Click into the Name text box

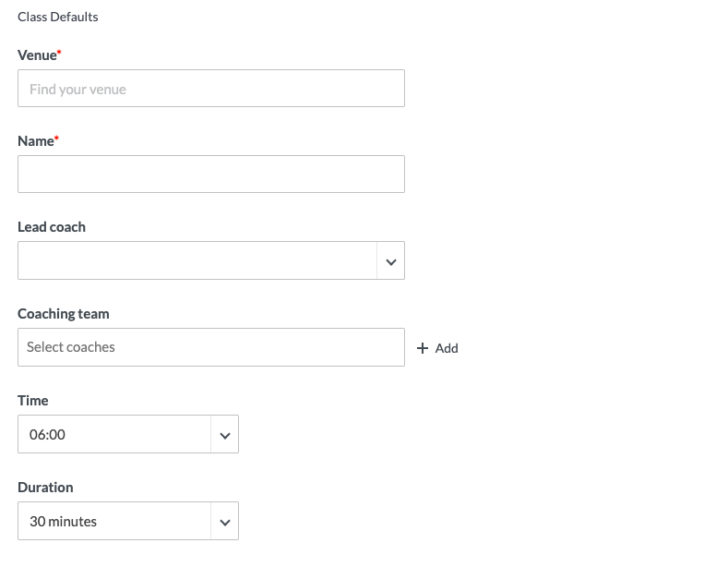tap(210, 174)
